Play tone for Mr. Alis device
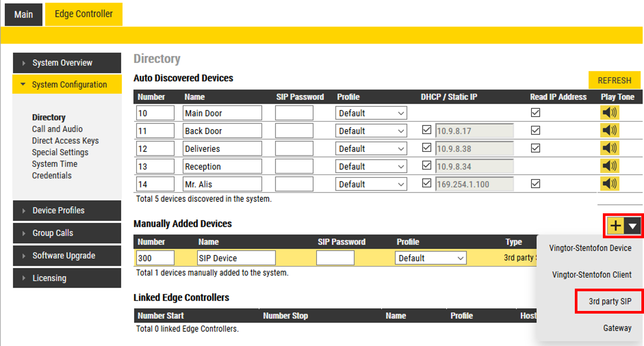The height and width of the screenshot is (346, 644). pos(609,184)
